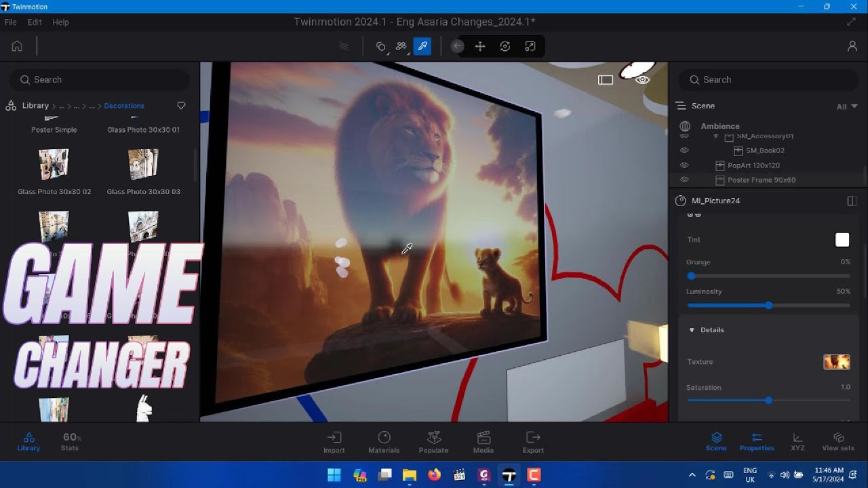Toggle split panel icon beside MI_Picture24

(852, 201)
